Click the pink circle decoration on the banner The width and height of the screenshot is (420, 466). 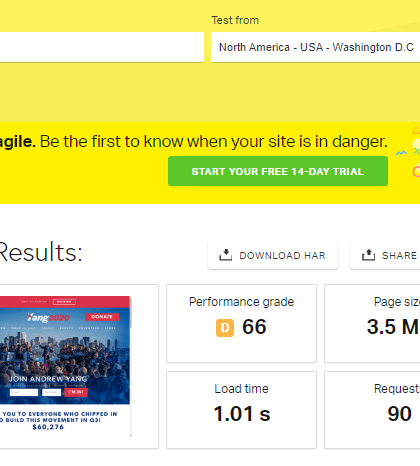coord(416,171)
